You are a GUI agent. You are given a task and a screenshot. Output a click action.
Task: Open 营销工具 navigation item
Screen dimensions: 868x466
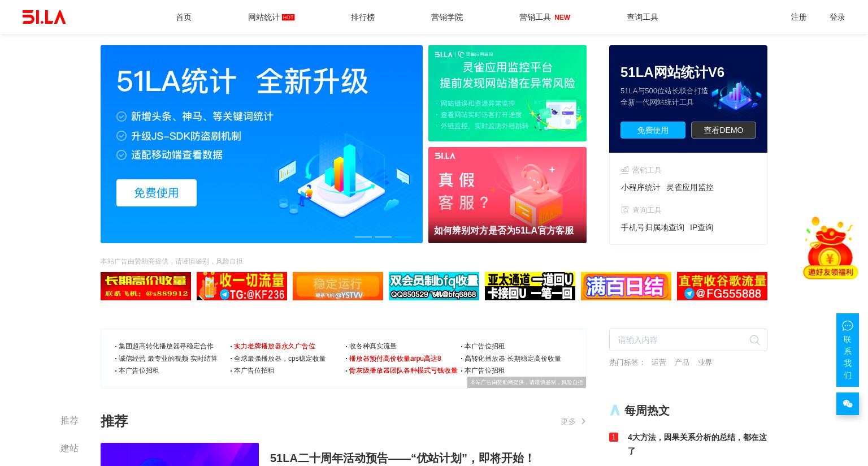(x=535, y=17)
